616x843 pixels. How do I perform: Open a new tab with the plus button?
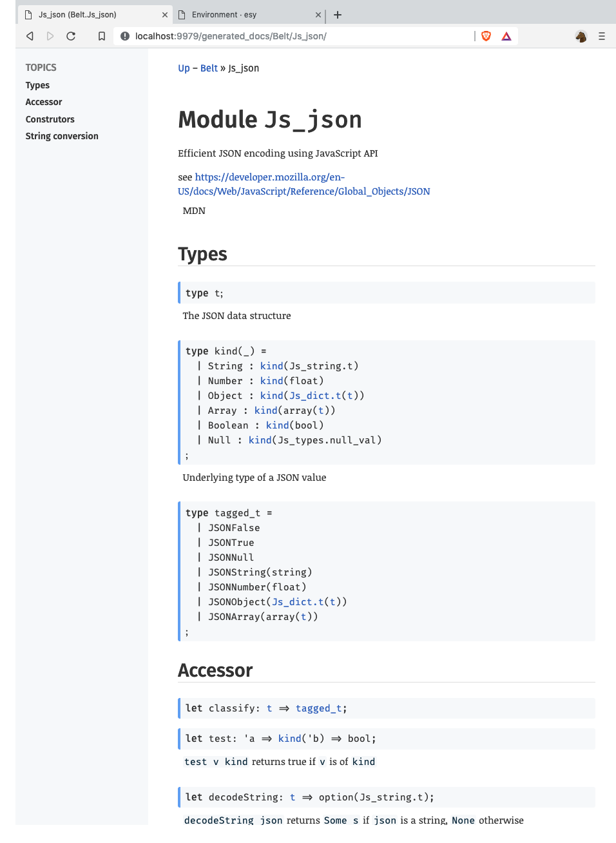[x=338, y=14]
